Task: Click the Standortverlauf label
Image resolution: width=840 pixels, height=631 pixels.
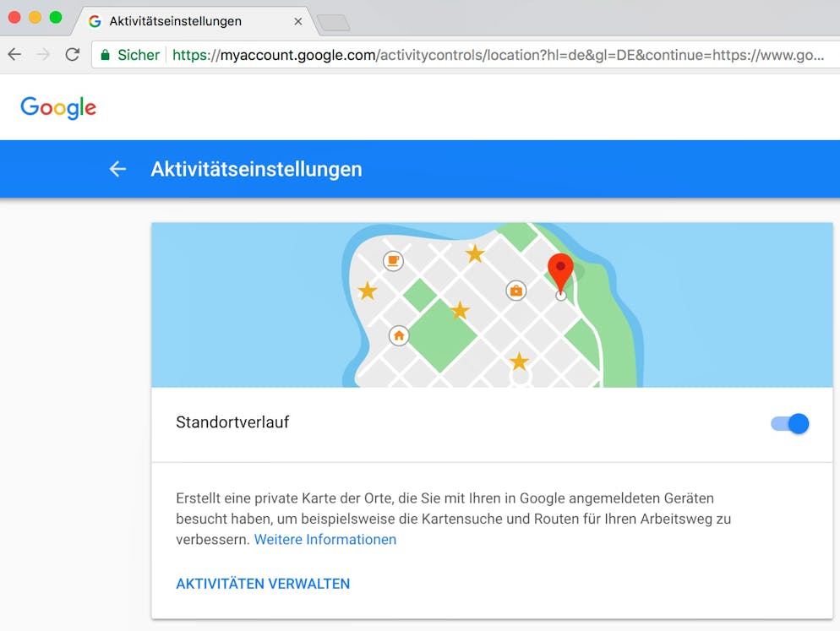Action: click(232, 422)
